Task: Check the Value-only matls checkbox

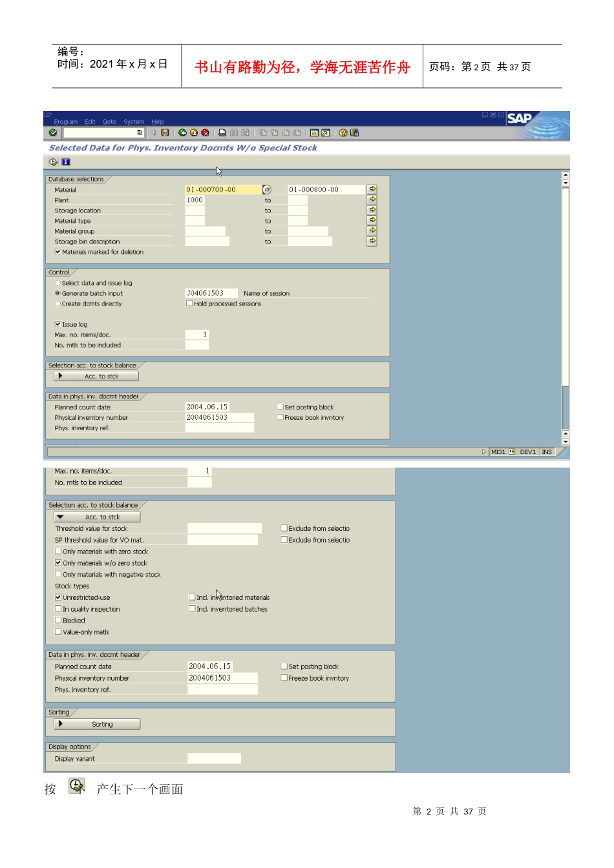Action: (x=58, y=632)
